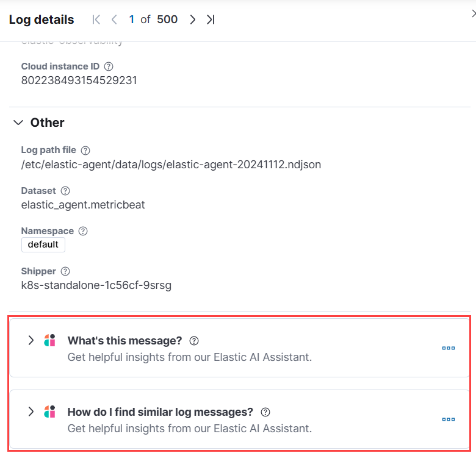Image resolution: width=476 pixels, height=456 pixels.
Task: Expand the What's this message panel
Action: coord(31,340)
